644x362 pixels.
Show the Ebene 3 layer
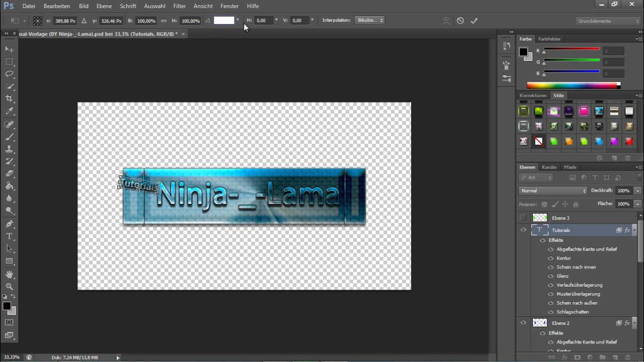click(x=523, y=218)
